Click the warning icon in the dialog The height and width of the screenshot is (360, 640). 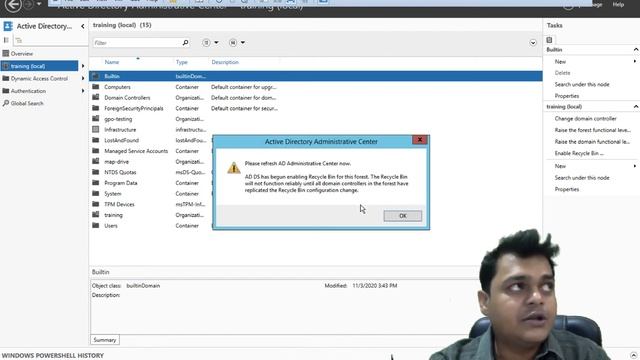pos(233,167)
